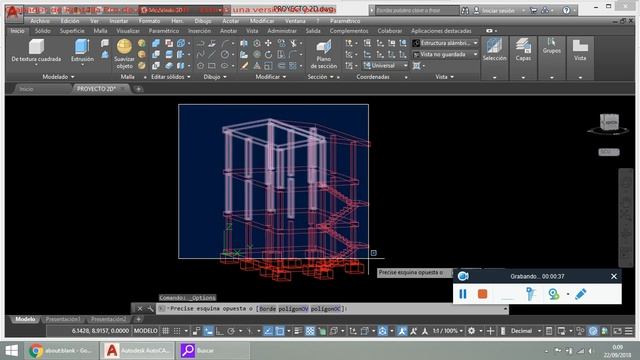Open the help question mark icon
Screen dimensions: 640x360
(566, 10)
